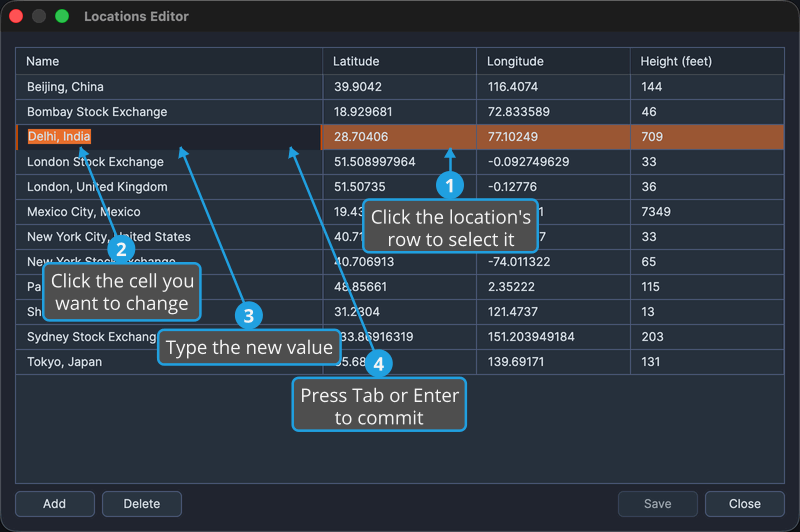Sort by the Height (feet) column header
This screenshot has width=800, height=532.
pos(707,61)
